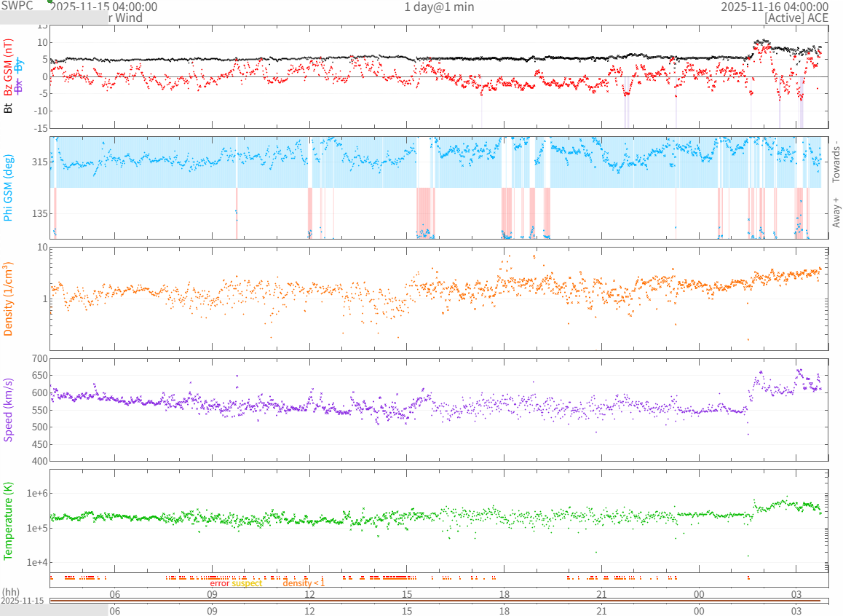
Task: Click the Away + sector label
Action: (x=836, y=212)
